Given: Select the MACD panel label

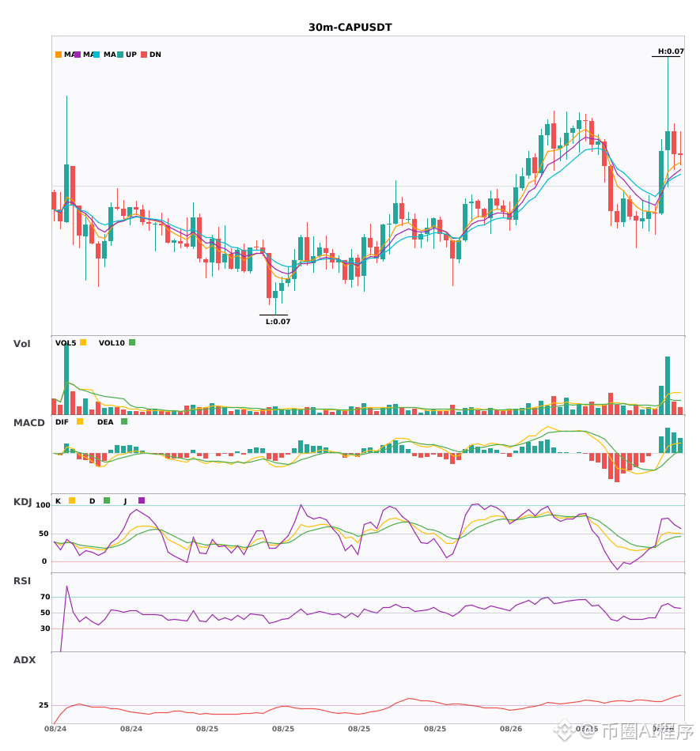Looking at the screenshot, I should click(x=28, y=423).
